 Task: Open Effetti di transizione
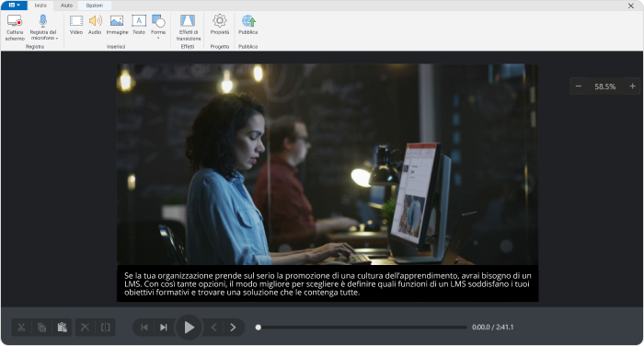pyautogui.click(x=188, y=28)
